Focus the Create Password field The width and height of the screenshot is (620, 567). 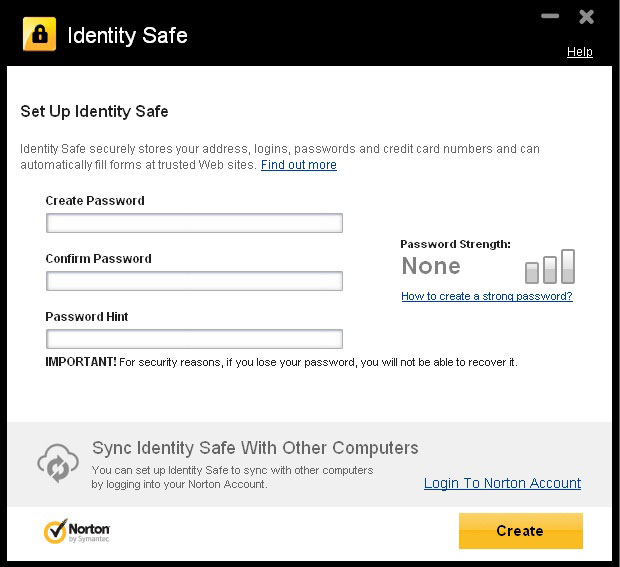click(x=194, y=223)
